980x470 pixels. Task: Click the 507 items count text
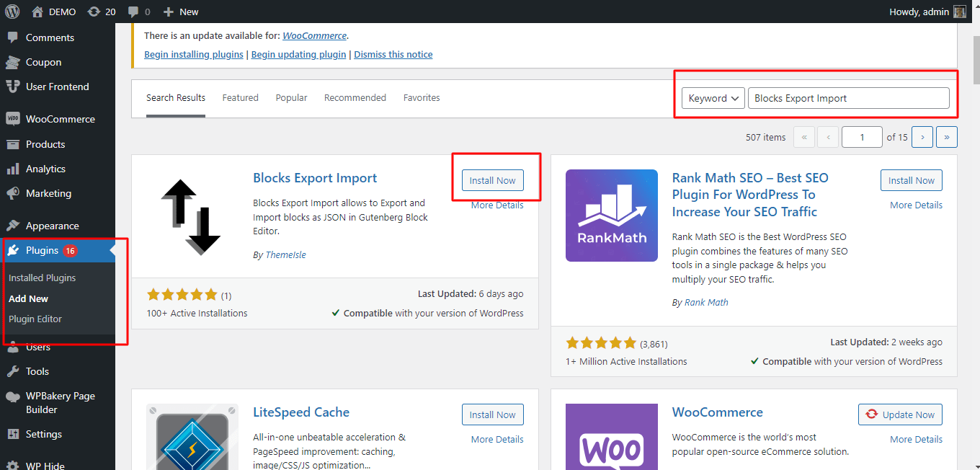coord(766,137)
